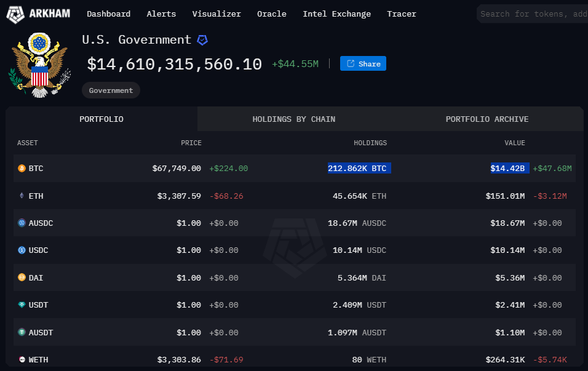Click the ETH asset name
This screenshot has height=371, width=588.
pyautogui.click(x=36, y=196)
